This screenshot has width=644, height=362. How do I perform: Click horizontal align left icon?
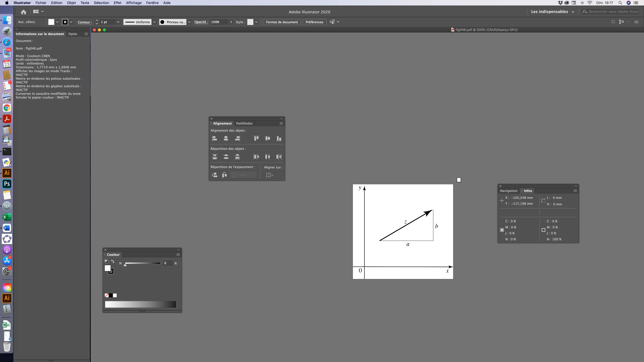pyautogui.click(x=214, y=138)
